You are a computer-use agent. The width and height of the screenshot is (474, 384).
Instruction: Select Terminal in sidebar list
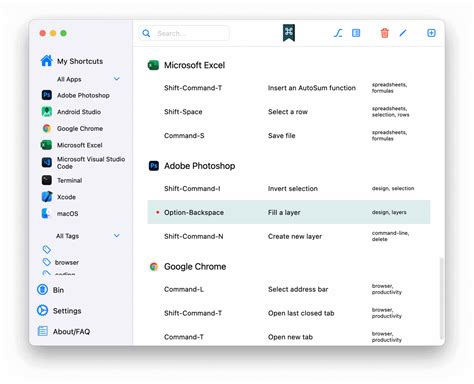(x=69, y=180)
